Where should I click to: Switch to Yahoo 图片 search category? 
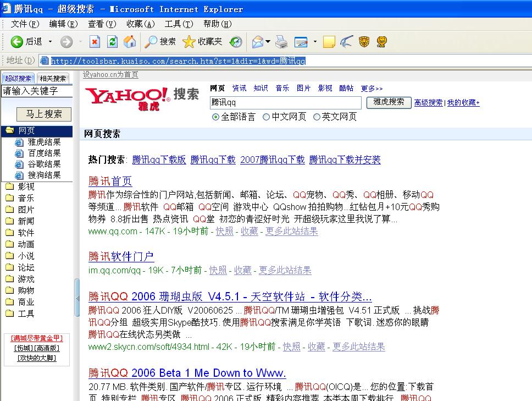click(x=303, y=88)
